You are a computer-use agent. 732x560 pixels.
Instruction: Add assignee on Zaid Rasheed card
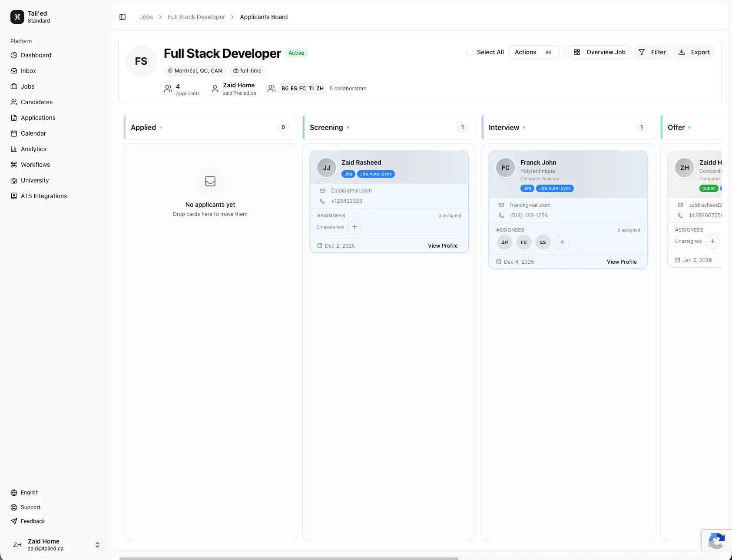point(354,227)
